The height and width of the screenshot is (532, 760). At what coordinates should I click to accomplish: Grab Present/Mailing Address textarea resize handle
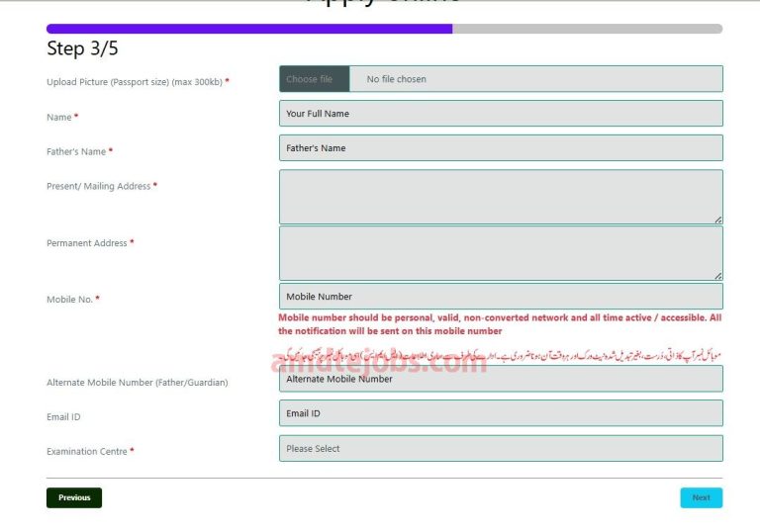(x=717, y=220)
